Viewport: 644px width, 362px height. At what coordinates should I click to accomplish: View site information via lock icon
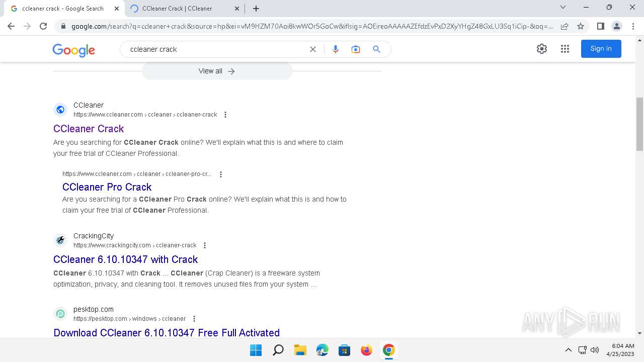point(63,26)
